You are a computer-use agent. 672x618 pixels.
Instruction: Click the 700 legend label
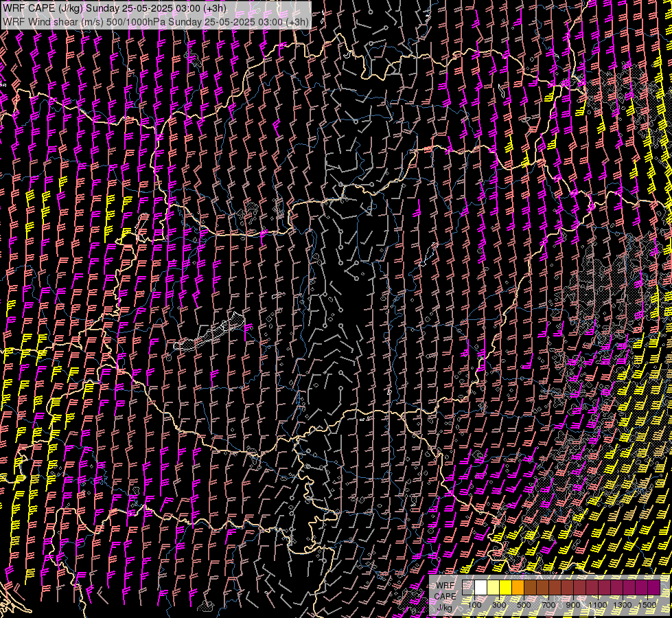coord(548,605)
